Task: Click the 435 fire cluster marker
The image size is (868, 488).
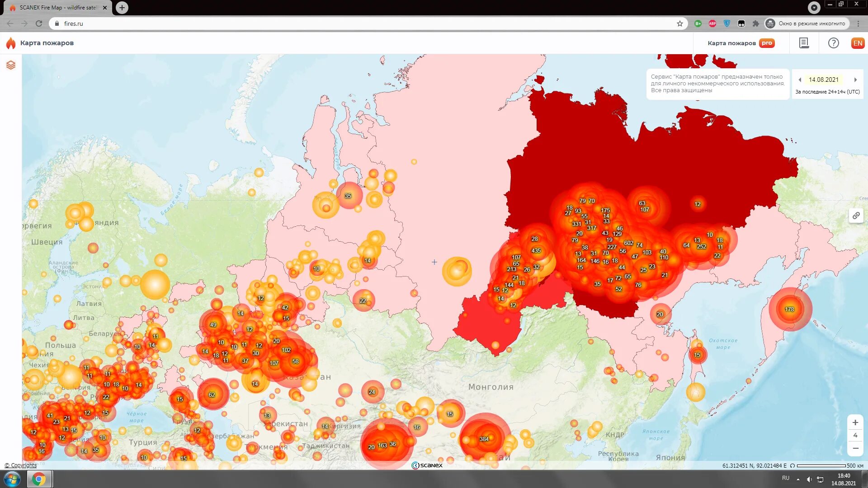Action: (536, 251)
